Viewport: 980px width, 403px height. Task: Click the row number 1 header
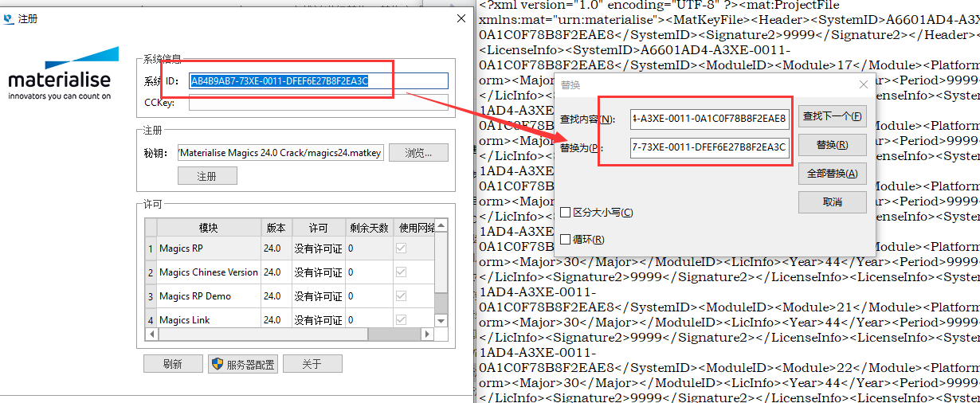pos(151,248)
